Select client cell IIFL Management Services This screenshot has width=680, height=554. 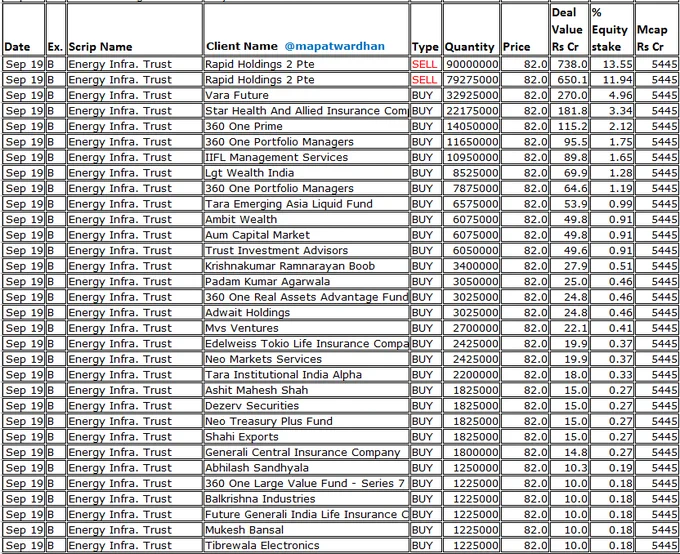306,157
